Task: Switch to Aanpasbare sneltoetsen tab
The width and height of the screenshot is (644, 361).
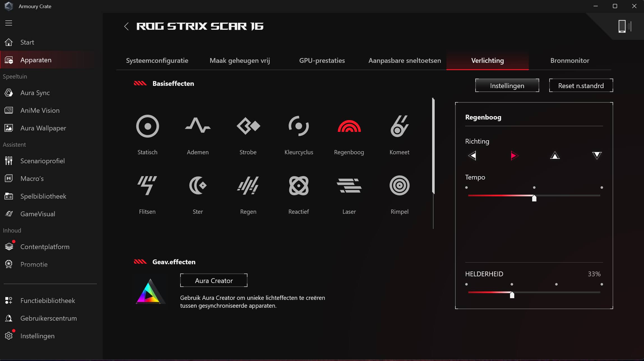Action: pyautogui.click(x=405, y=61)
